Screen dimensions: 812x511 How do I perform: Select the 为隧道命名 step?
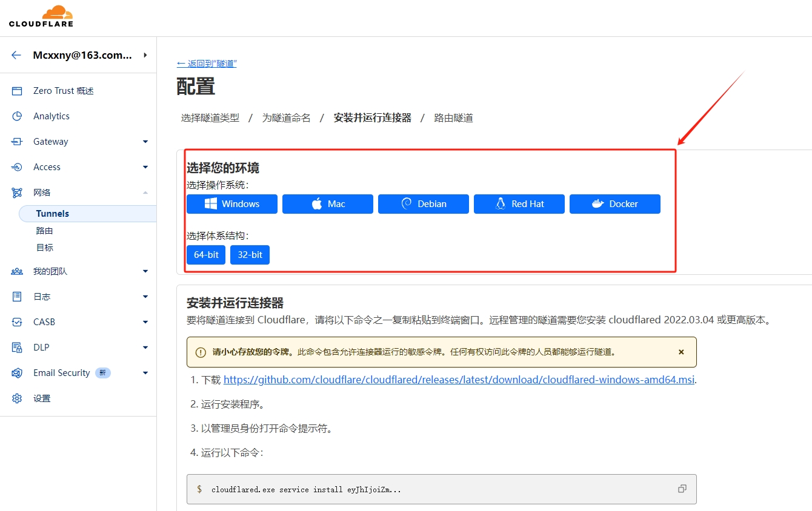[287, 118]
